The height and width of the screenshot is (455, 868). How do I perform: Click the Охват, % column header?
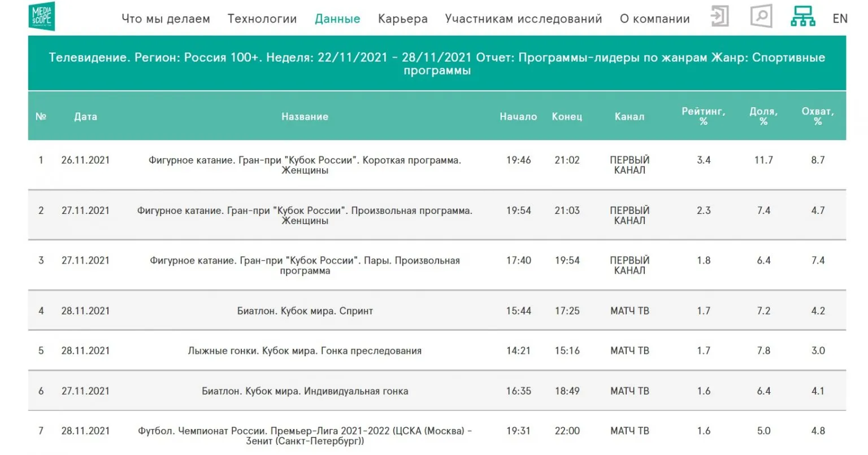(x=818, y=116)
